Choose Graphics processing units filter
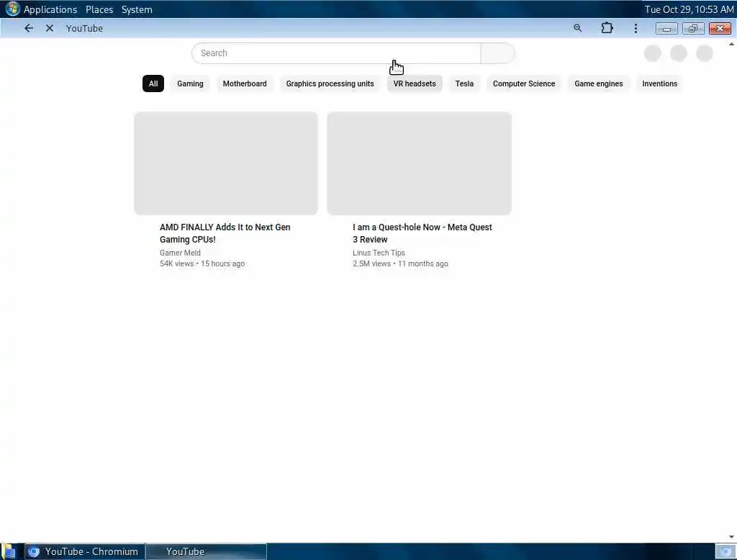Image resolution: width=737 pixels, height=560 pixels. pos(330,83)
